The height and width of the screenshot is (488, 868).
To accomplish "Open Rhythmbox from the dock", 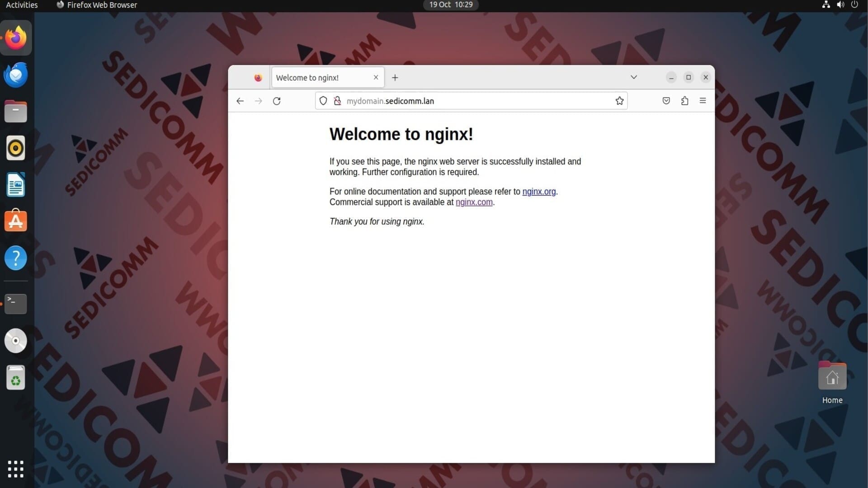I will (16, 148).
